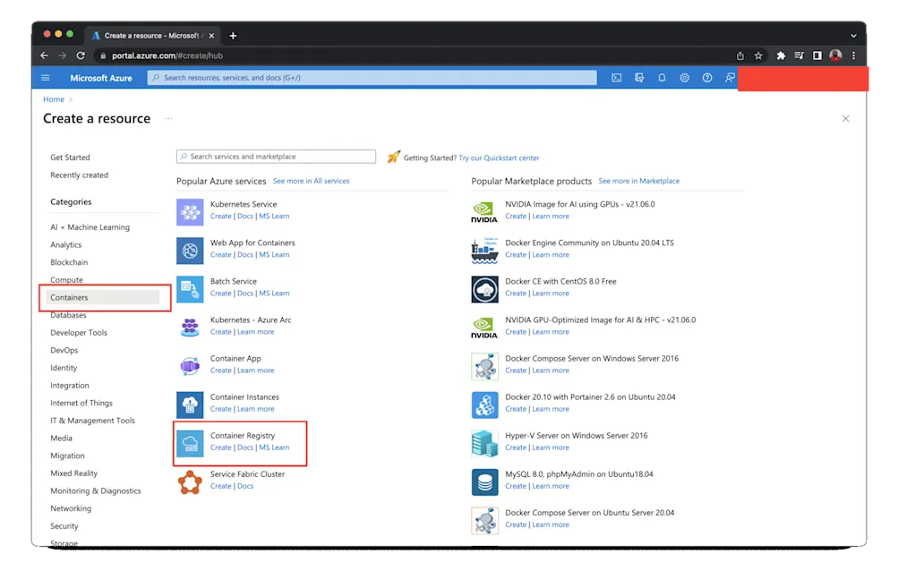Bookmark the page with the star icon
The height and width of the screenshot is (588, 898).
757,55
